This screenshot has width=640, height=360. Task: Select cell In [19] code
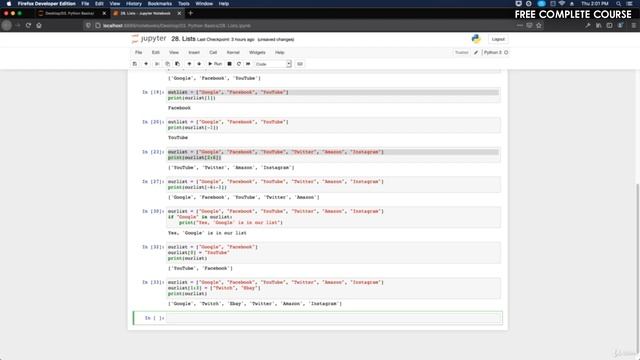(x=333, y=95)
